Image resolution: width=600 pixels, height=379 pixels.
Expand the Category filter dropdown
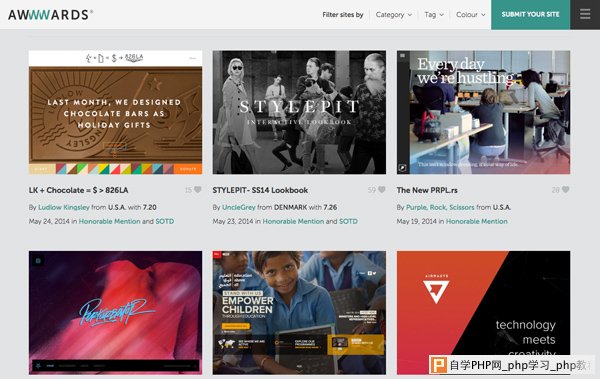394,15
